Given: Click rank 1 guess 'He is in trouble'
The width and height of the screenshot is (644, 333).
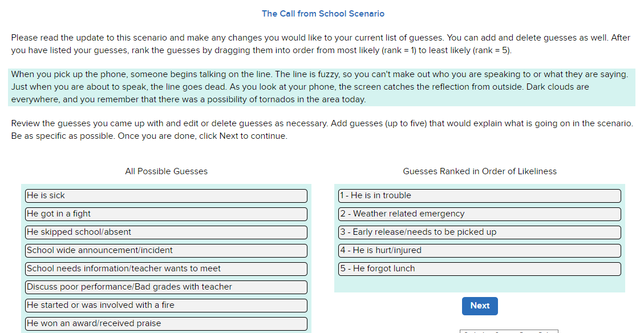Looking at the screenshot, I should (479, 196).
